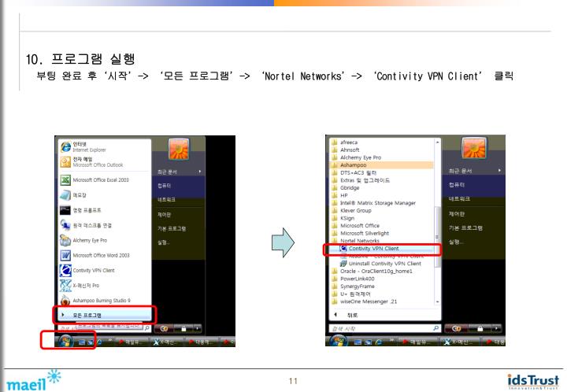This screenshot has height=392, width=567.
Task: Launch Excel 2003 from its green icon
Action: coord(65,180)
